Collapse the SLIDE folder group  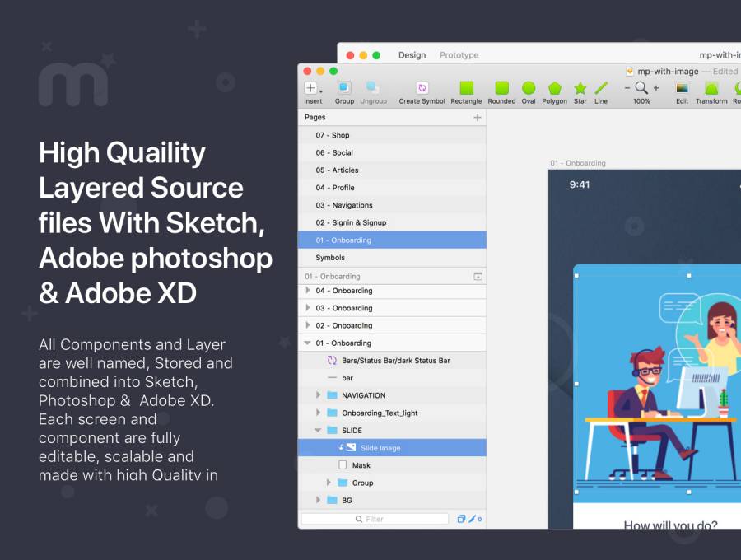(x=319, y=430)
